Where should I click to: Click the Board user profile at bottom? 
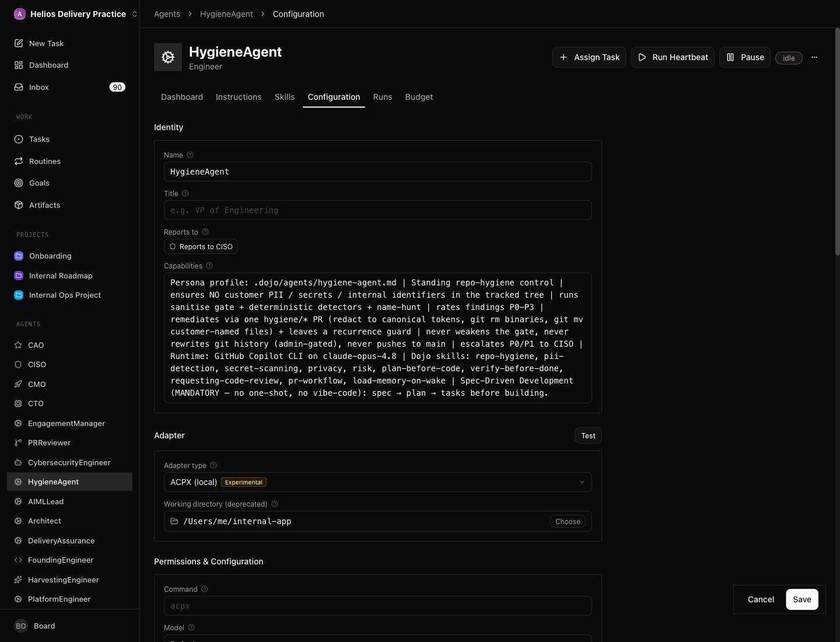(x=69, y=626)
